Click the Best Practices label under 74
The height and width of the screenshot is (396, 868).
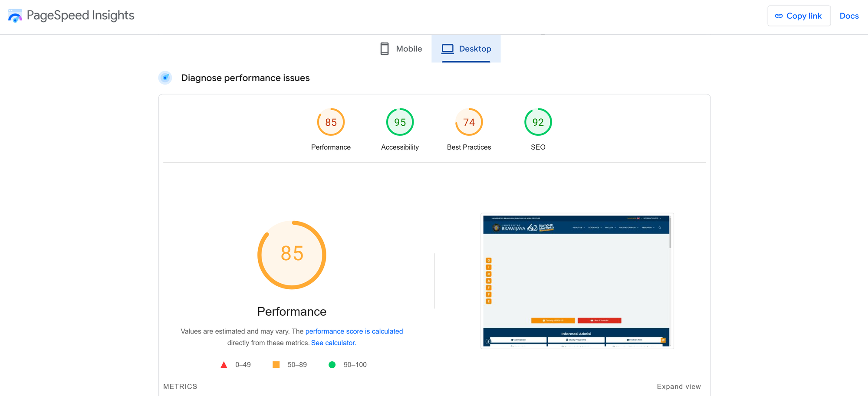(469, 147)
